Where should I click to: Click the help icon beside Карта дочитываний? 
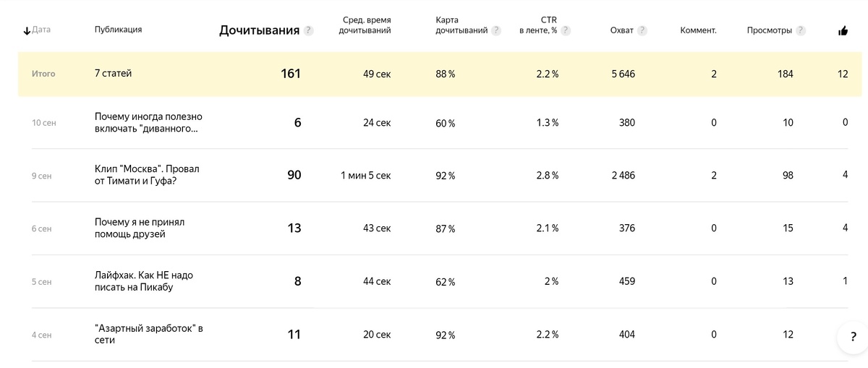496,30
